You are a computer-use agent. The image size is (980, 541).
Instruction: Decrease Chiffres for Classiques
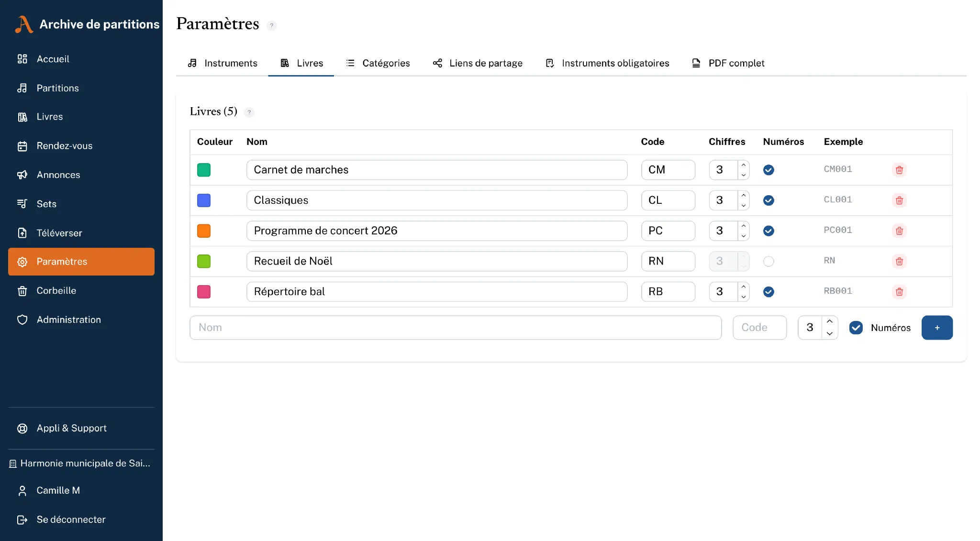click(x=744, y=206)
